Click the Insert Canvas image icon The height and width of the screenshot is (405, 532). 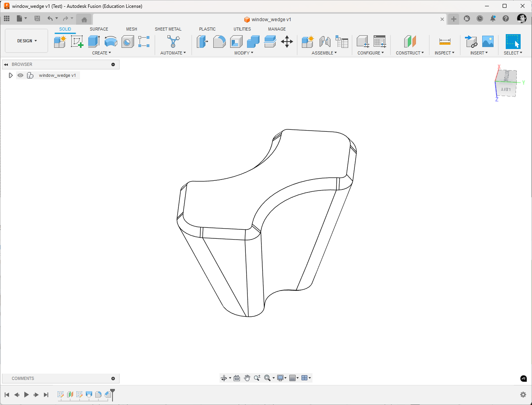(x=488, y=42)
